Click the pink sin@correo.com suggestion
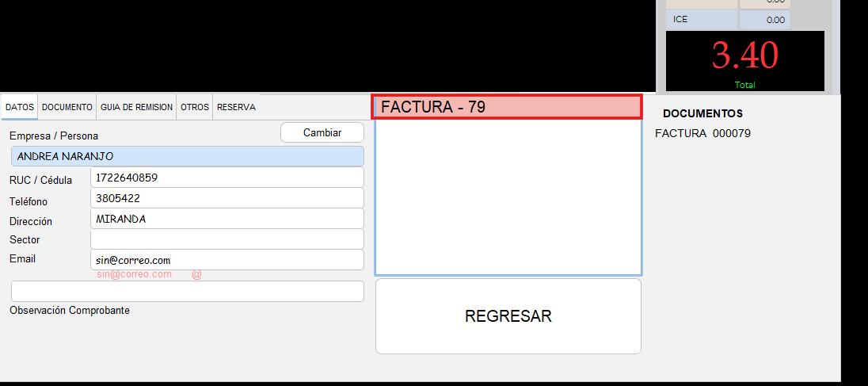The image size is (868, 386). [x=135, y=274]
